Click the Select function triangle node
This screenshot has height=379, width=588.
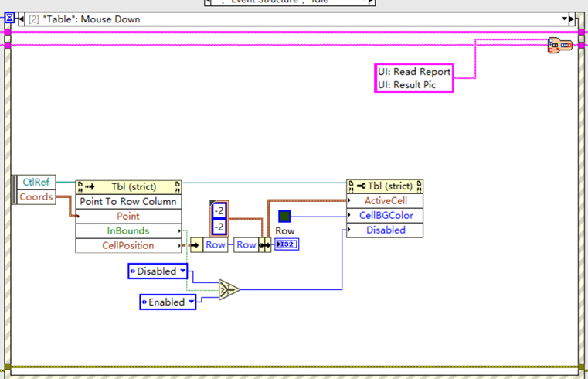click(228, 289)
